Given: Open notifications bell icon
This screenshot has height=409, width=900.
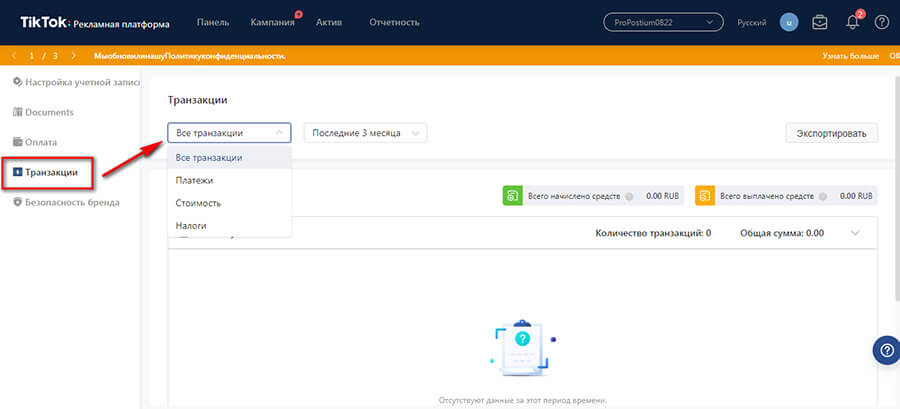Looking at the screenshot, I should [852, 22].
